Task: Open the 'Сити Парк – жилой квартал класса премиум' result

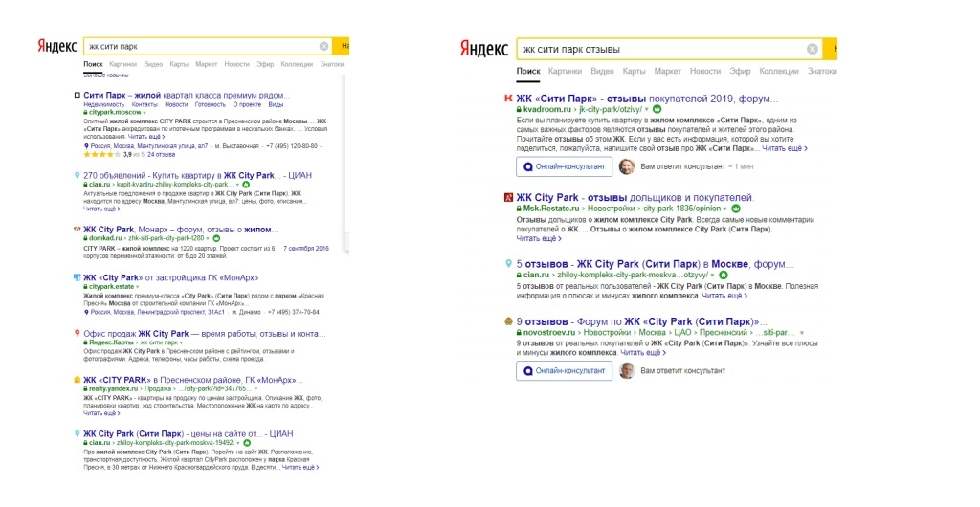Action: [187, 96]
